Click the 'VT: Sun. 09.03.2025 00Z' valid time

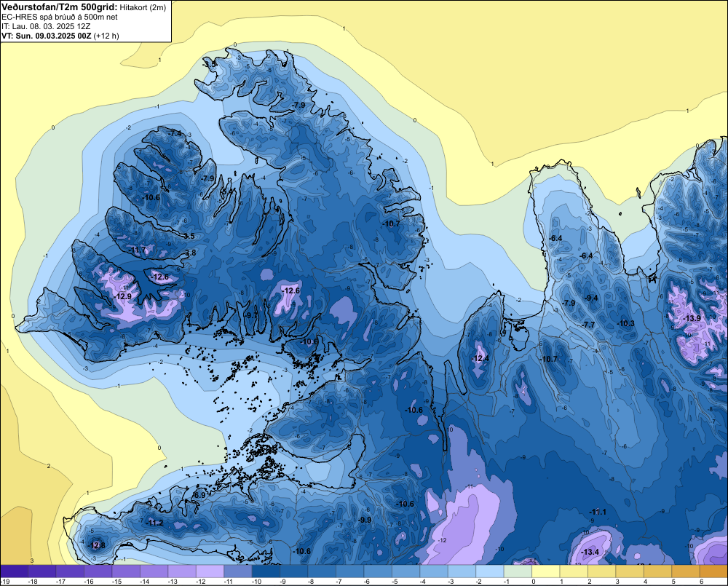coord(46,36)
